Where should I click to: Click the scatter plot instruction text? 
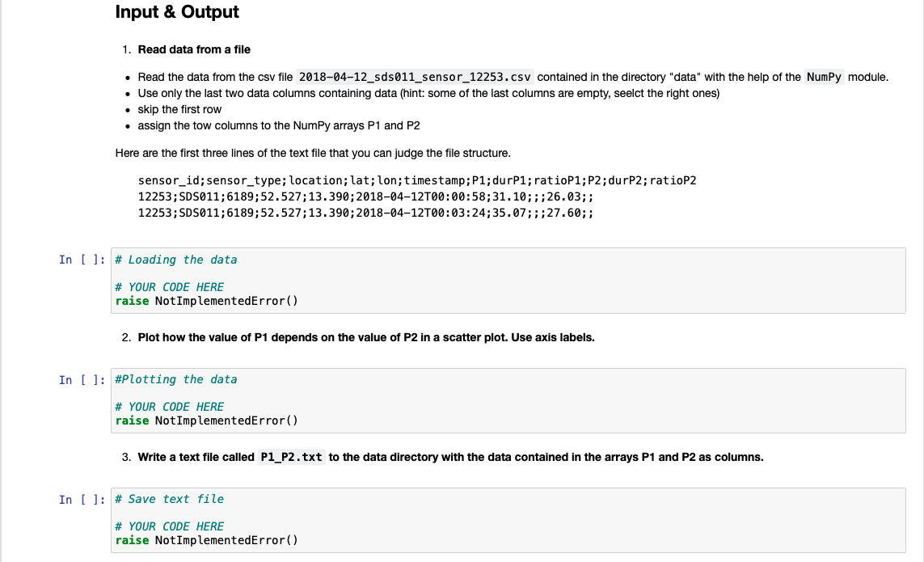click(366, 337)
